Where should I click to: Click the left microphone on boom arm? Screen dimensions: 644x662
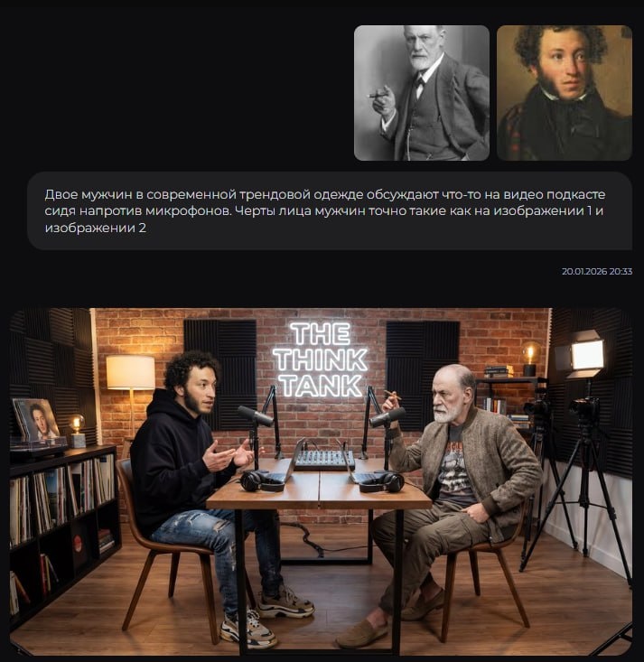[256, 415]
